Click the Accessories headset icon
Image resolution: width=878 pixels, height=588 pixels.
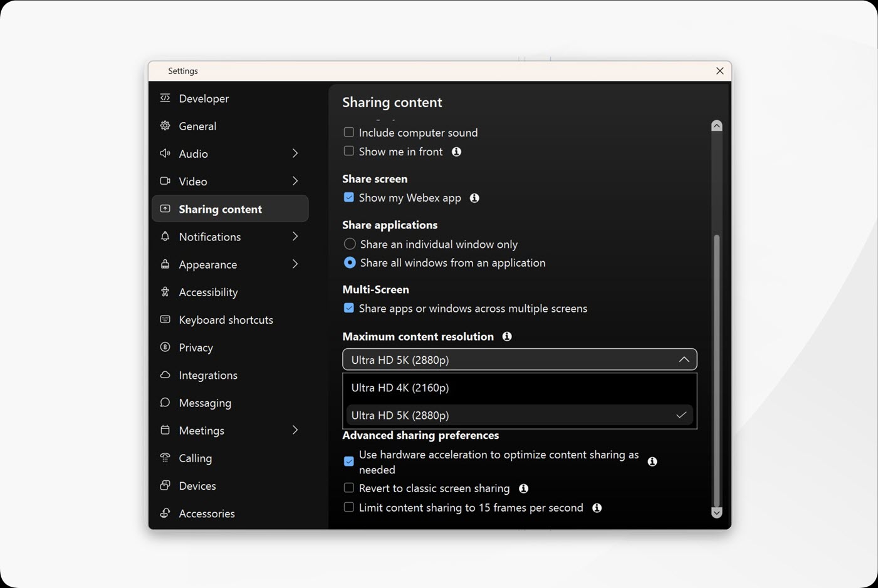pos(165,513)
